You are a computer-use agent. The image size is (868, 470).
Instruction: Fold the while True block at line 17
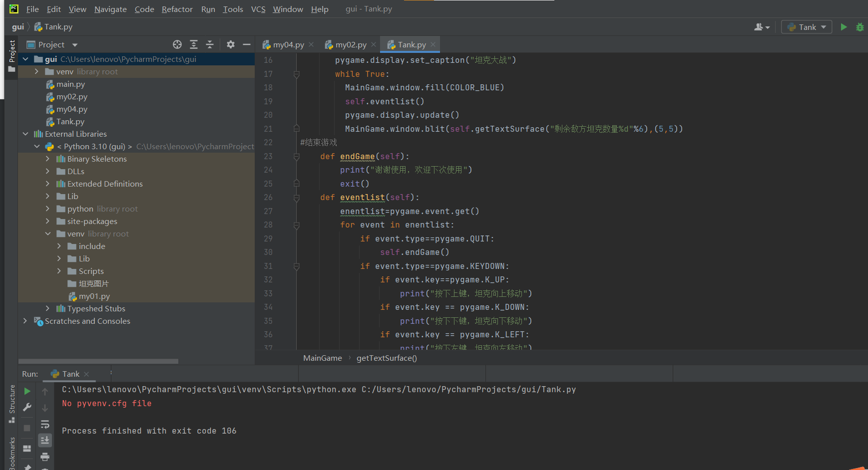[297, 74]
